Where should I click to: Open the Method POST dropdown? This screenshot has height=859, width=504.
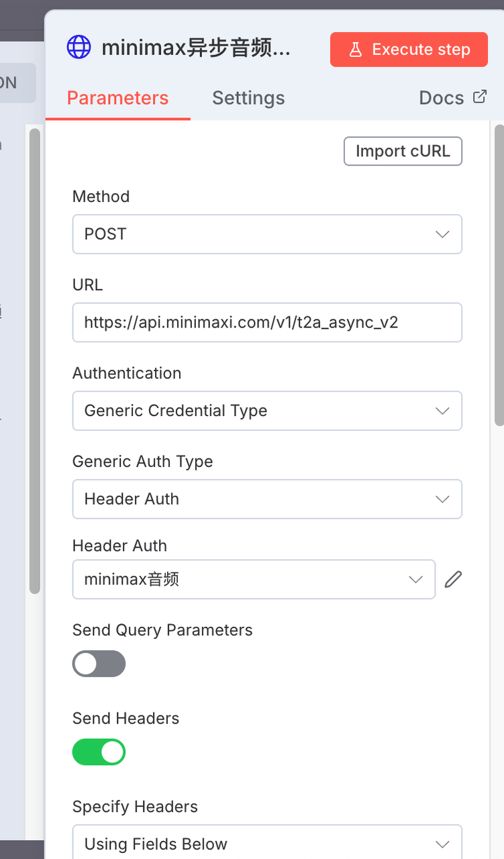267,234
